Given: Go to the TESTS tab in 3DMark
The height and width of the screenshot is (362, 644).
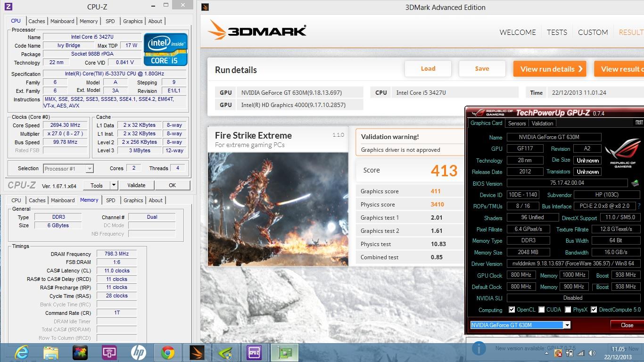Looking at the screenshot, I should [557, 32].
